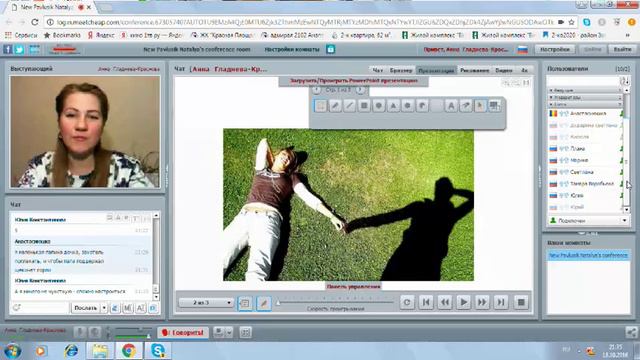This screenshot has height=360, width=640.
Task: Click Загрузить/Проиграть PowerPoint презентации
Action: pyautogui.click(x=353, y=81)
